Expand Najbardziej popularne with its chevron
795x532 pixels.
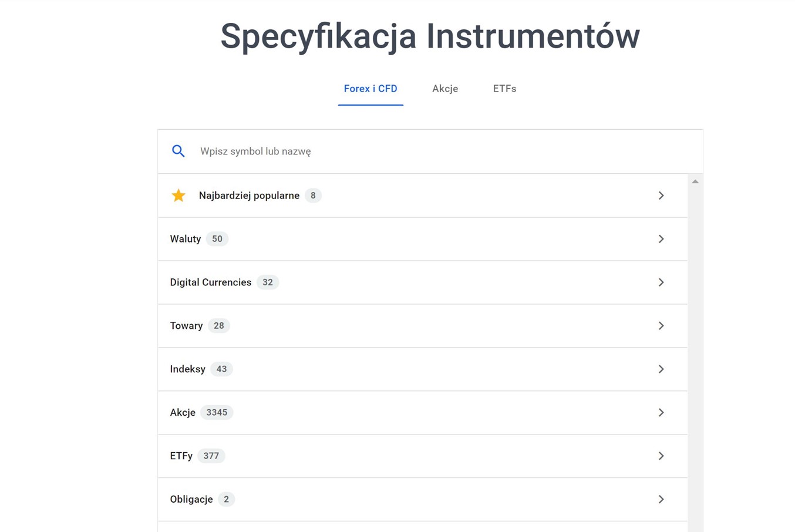tap(661, 196)
